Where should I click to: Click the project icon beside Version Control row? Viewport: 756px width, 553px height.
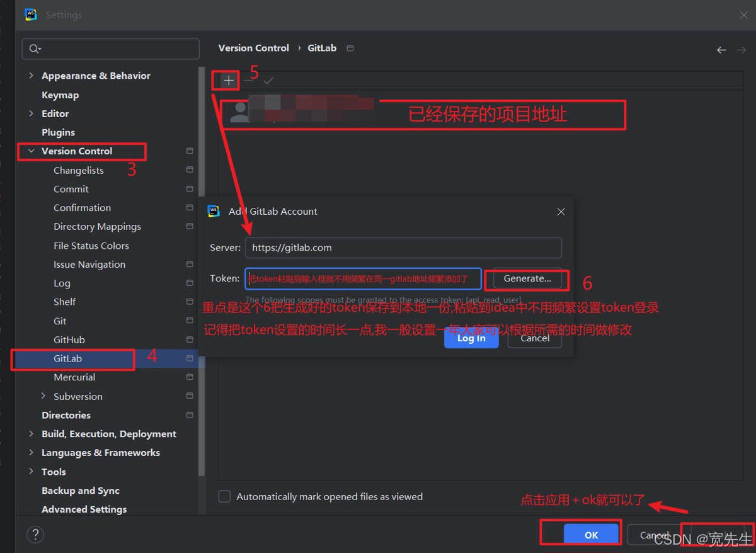190,151
